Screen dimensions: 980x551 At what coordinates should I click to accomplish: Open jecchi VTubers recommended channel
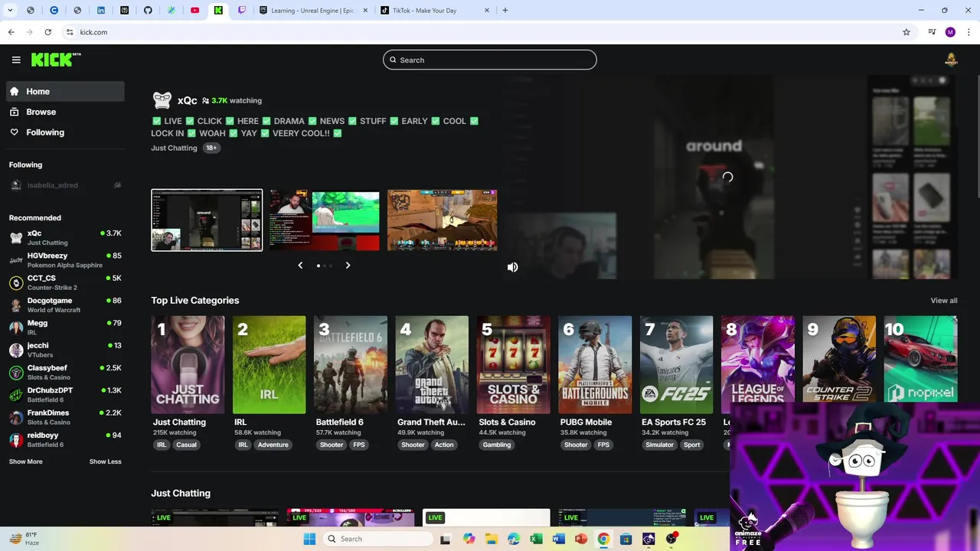click(65, 350)
